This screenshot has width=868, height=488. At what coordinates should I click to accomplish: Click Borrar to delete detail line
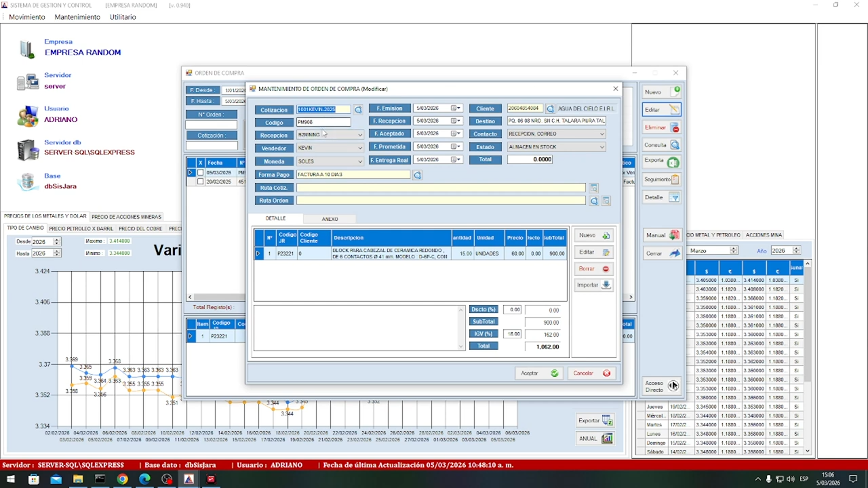593,268
